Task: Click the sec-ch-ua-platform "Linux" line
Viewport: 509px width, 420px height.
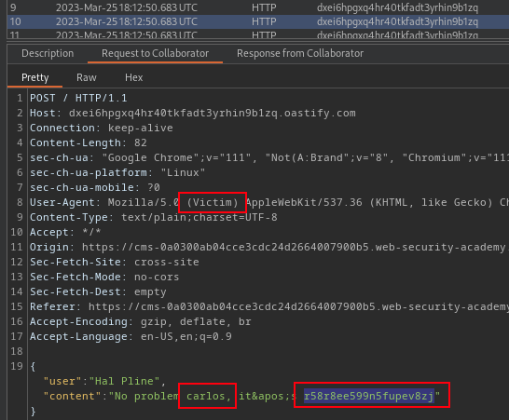Action: (x=117, y=173)
